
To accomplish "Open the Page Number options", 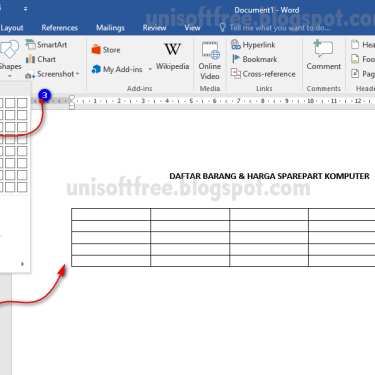I will (363, 74).
